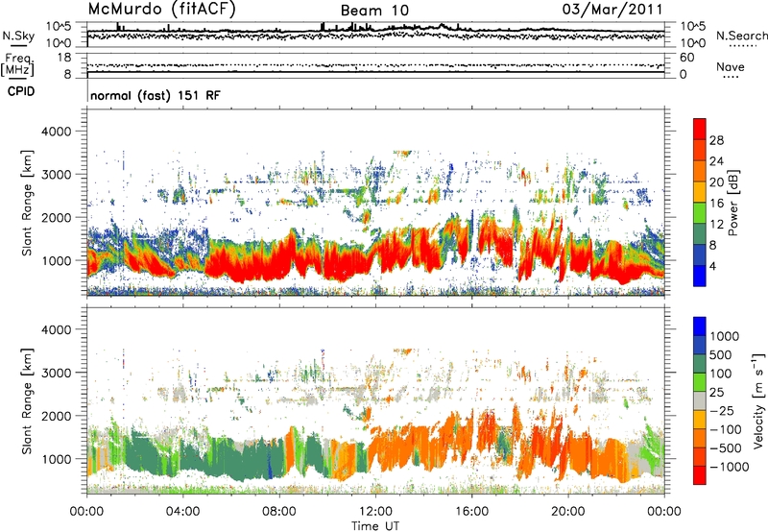
Task: Click the 28 dB power scale value
Action: (716, 140)
